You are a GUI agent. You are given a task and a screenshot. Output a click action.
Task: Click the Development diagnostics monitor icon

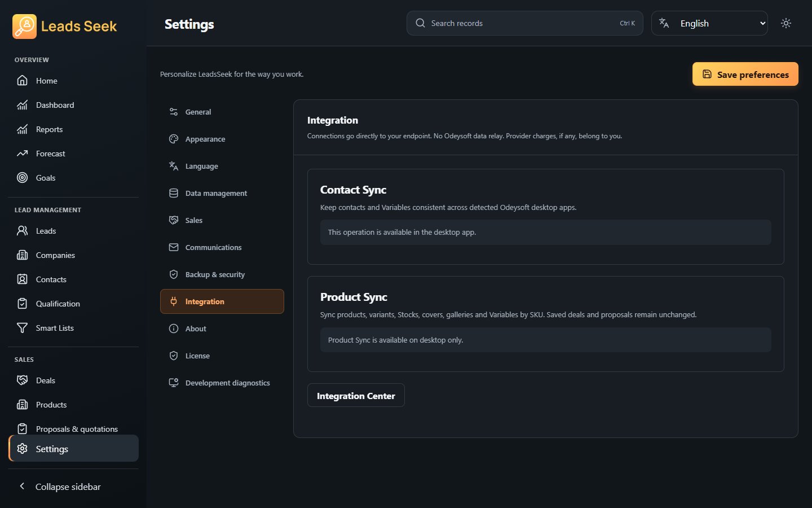174,383
